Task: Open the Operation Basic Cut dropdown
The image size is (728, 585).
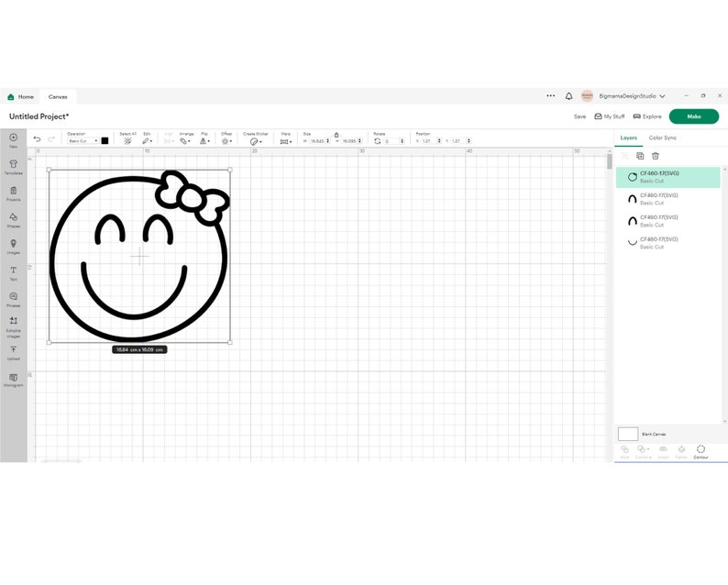Action: coord(83,140)
